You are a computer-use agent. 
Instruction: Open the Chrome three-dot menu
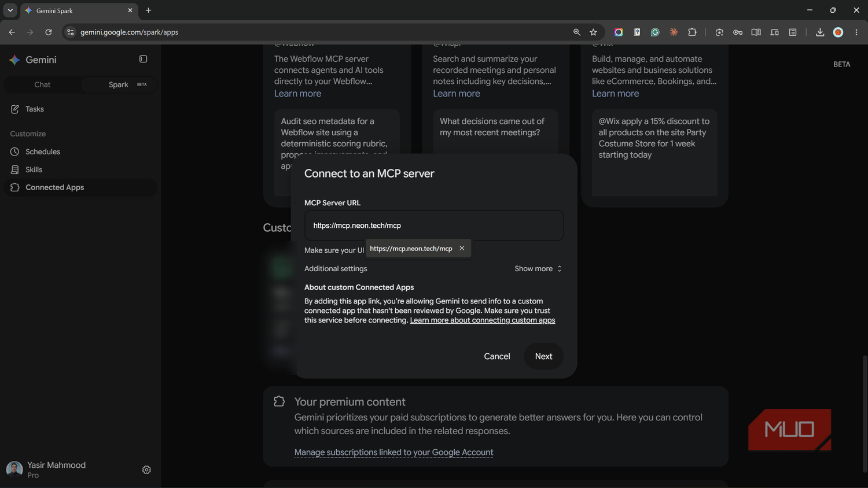pyautogui.click(x=856, y=32)
